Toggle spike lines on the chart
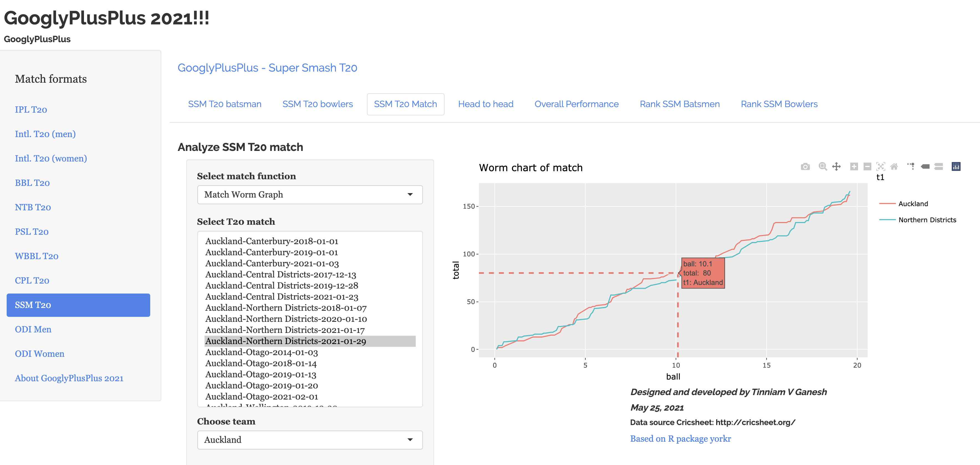980x465 pixels. (911, 167)
